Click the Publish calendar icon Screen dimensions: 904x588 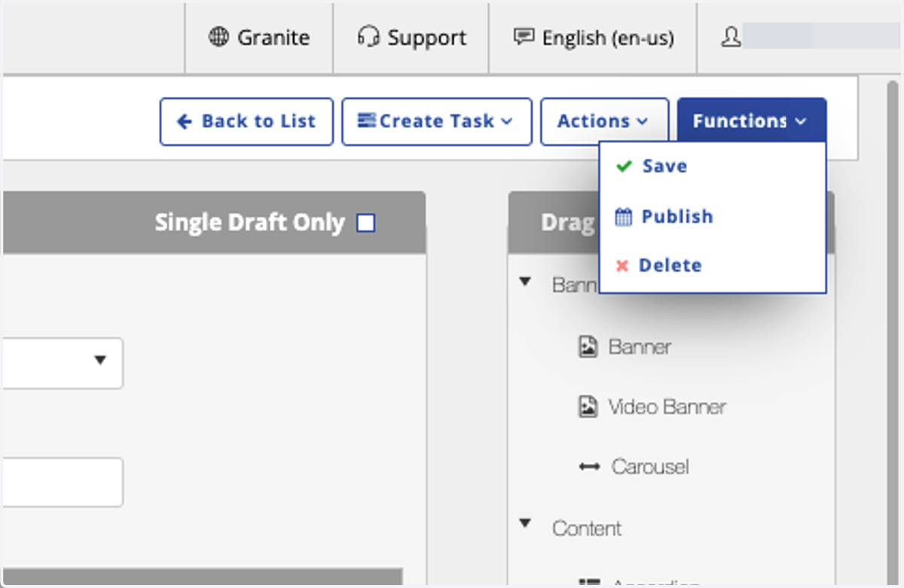(x=623, y=217)
